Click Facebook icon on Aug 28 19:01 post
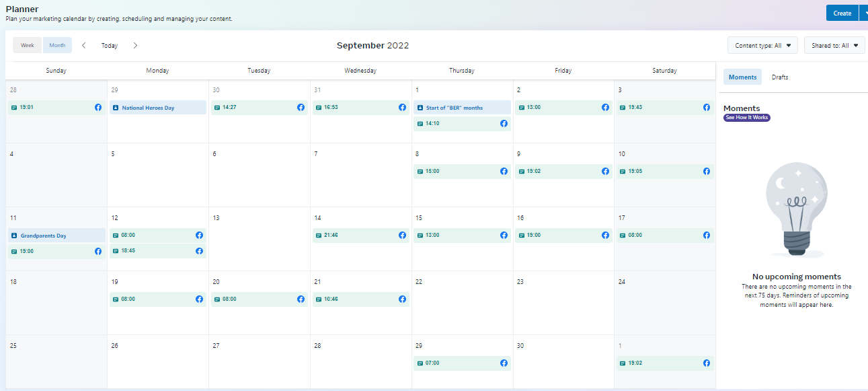 click(98, 107)
